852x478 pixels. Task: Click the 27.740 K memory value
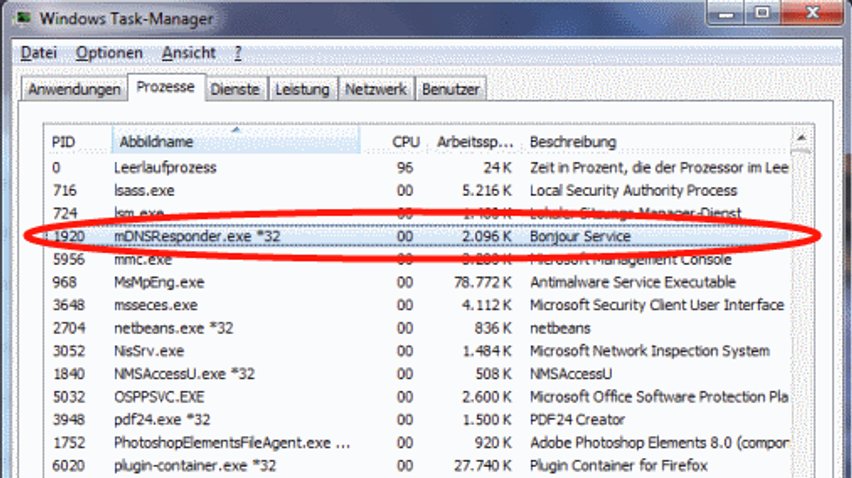[483, 466]
